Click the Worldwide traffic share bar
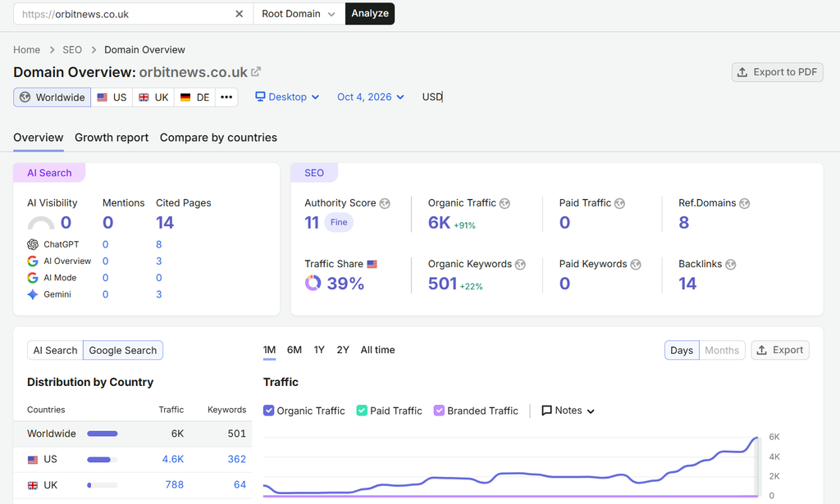This screenshot has width=840, height=504. pos(103,434)
